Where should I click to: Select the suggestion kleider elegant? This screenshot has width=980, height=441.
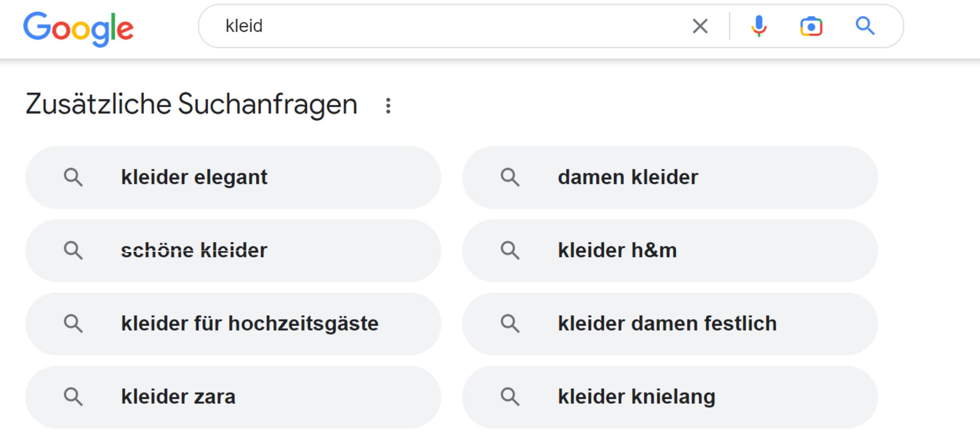195,177
